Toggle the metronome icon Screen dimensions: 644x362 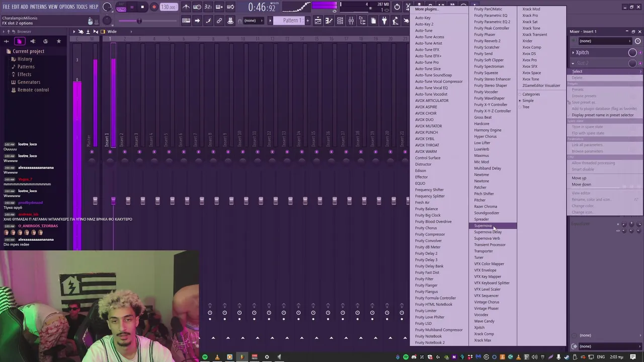click(x=186, y=7)
